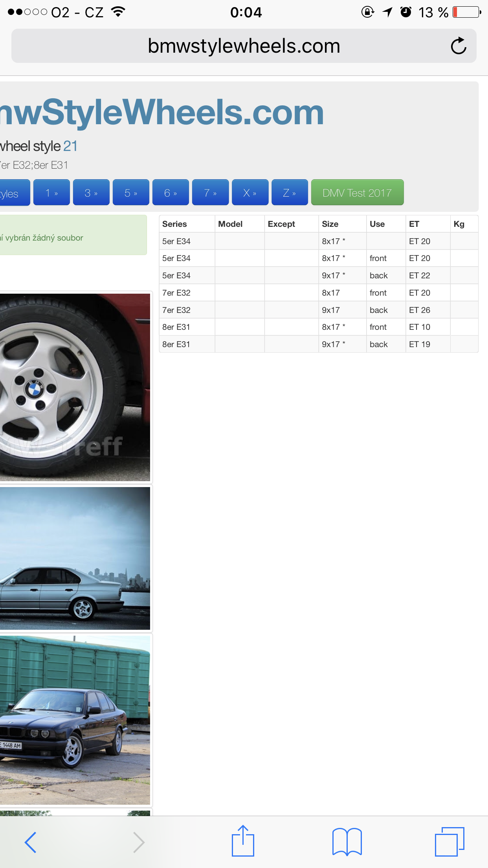This screenshot has width=488, height=868.
Task: Select the ET 22 cell
Action: pos(428,276)
